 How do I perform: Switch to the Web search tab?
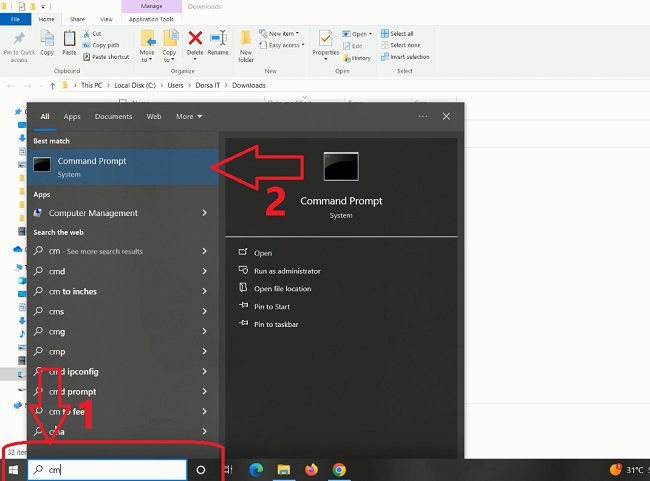tap(154, 117)
